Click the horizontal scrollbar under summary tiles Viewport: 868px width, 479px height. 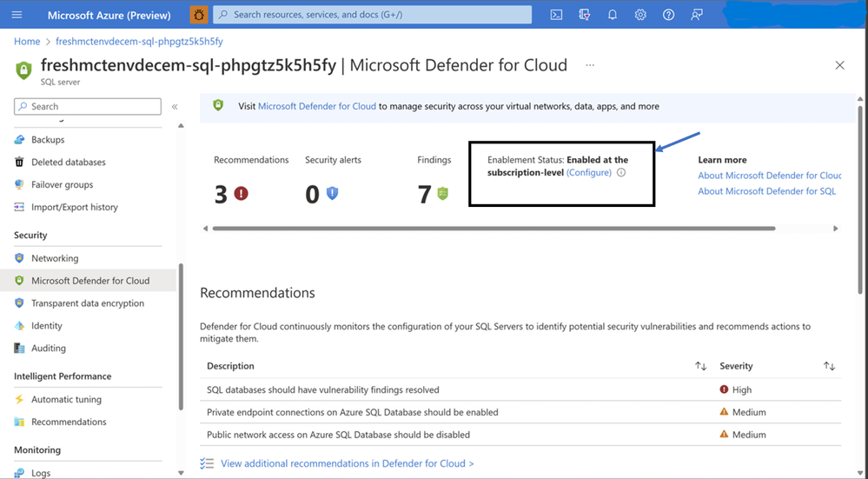pos(494,228)
